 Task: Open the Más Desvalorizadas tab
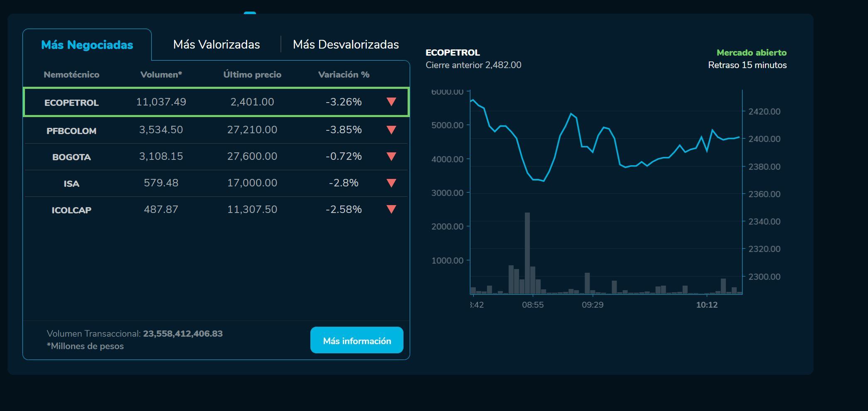[x=346, y=44]
